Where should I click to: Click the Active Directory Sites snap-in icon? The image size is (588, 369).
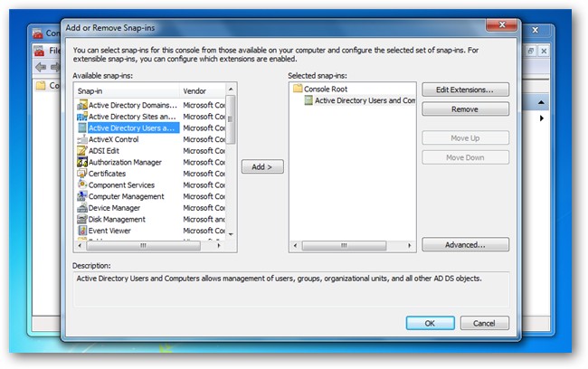[x=81, y=117]
